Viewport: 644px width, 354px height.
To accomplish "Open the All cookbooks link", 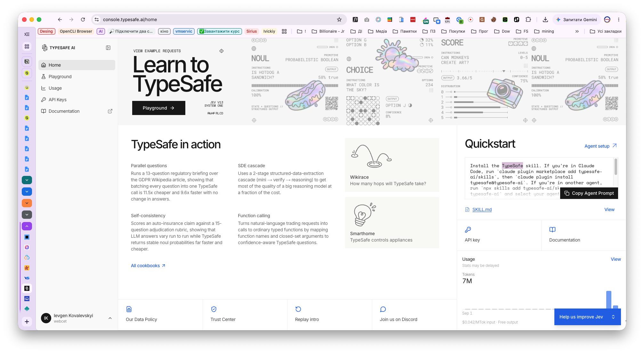I will click(x=148, y=266).
